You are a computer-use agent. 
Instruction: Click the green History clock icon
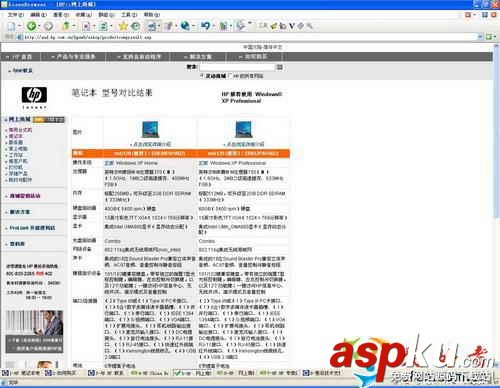(135, 26)
